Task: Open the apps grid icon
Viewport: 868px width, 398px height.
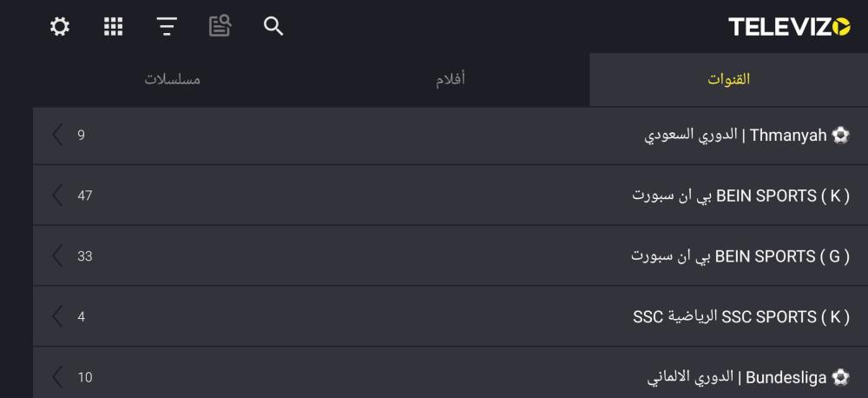Action: tap(113, 27)
